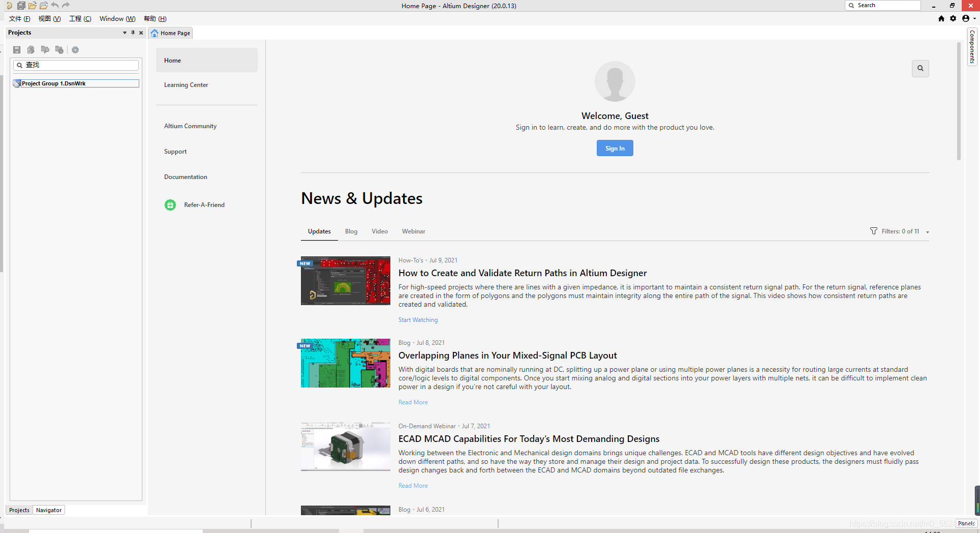The height and width of the screenshot is (533, 980).
Task: Open Learning Center in side navigation
Action: coord(186,85)
